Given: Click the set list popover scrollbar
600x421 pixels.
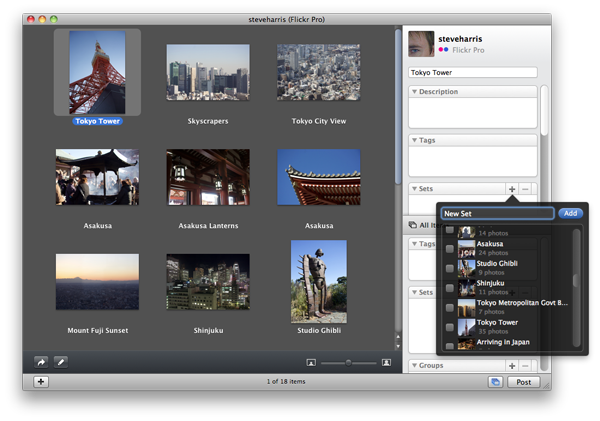Looking at the screenshot, I should [576, 280].
